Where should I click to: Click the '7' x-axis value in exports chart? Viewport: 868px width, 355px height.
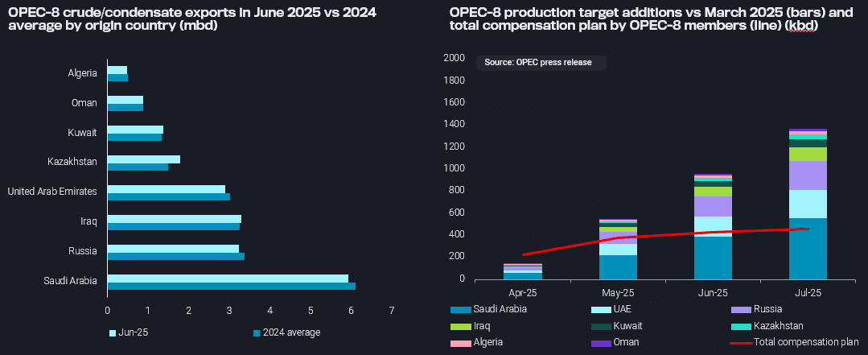pos(392,311)
